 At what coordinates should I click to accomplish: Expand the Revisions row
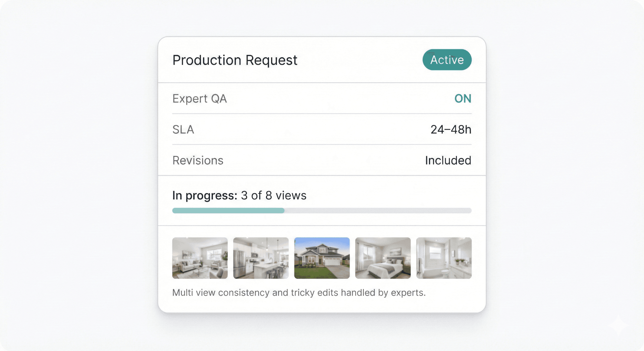coord(198,160)
